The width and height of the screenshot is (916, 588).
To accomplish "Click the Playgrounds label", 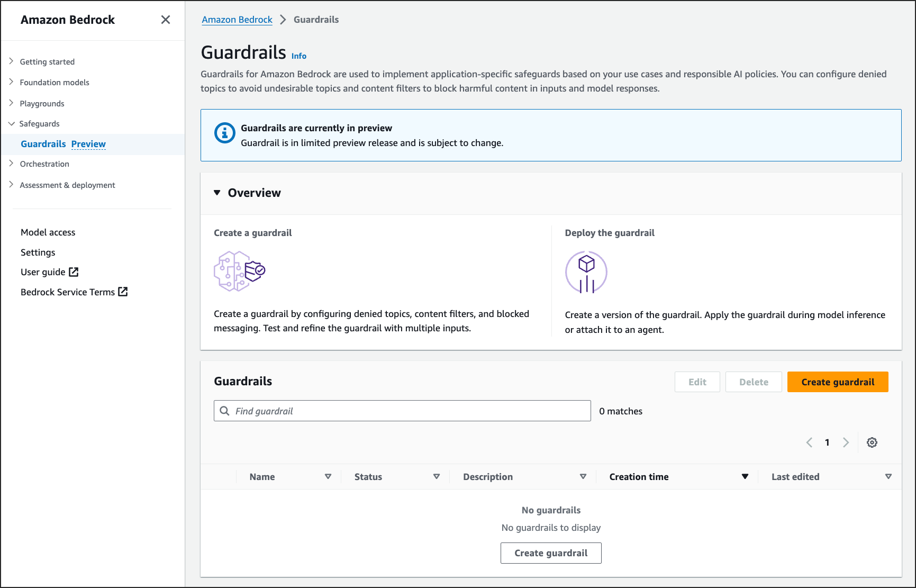I will 42,104.
